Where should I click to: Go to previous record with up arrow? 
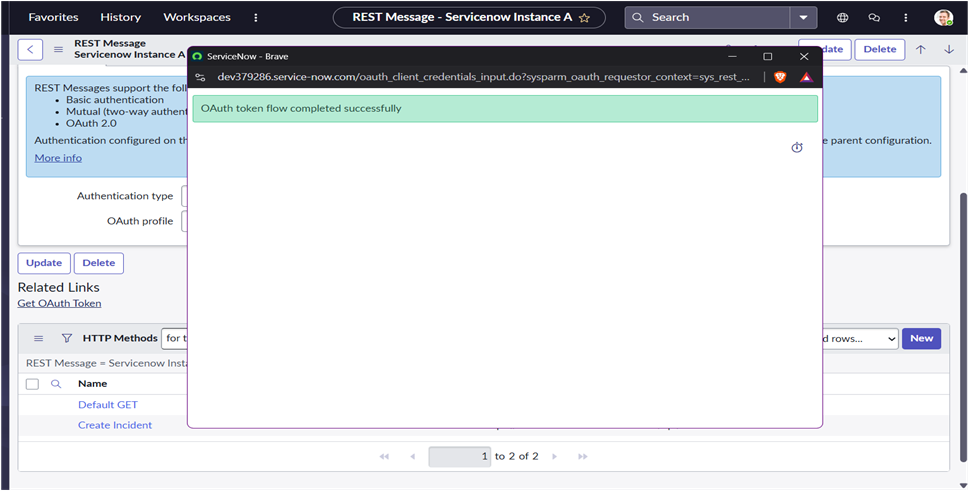pos(921,49)
